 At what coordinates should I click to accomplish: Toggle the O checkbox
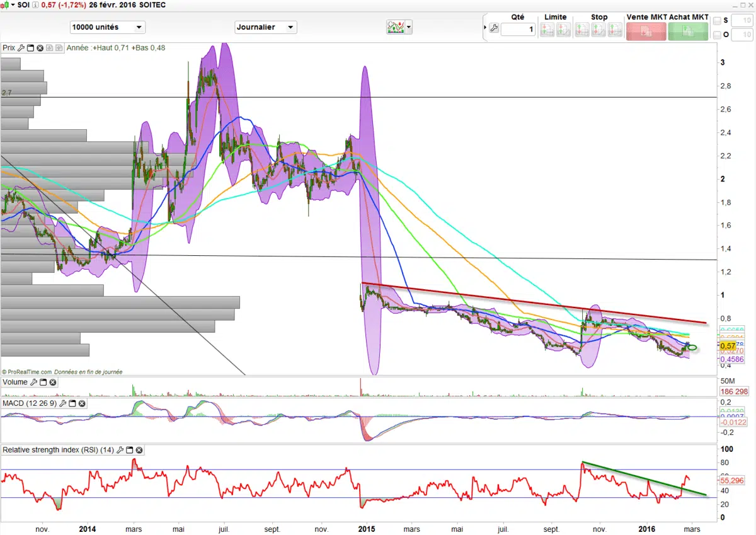[718, 35]
